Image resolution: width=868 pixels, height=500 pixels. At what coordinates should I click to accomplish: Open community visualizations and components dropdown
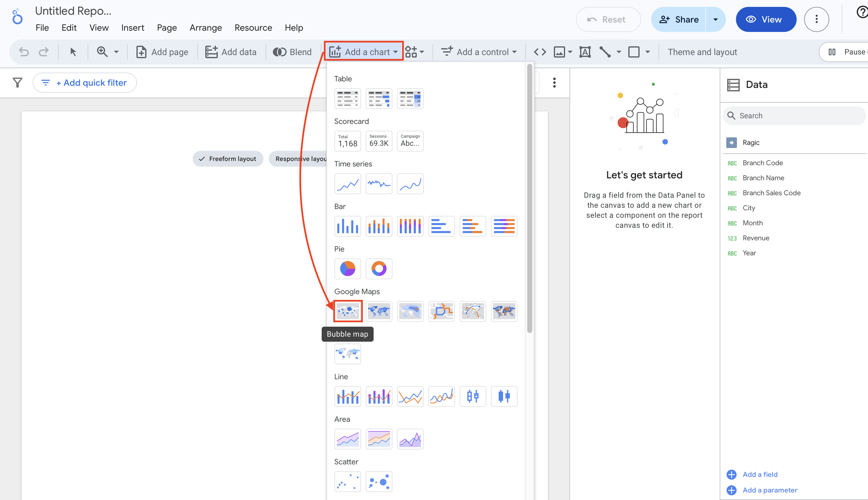(415, 52)
